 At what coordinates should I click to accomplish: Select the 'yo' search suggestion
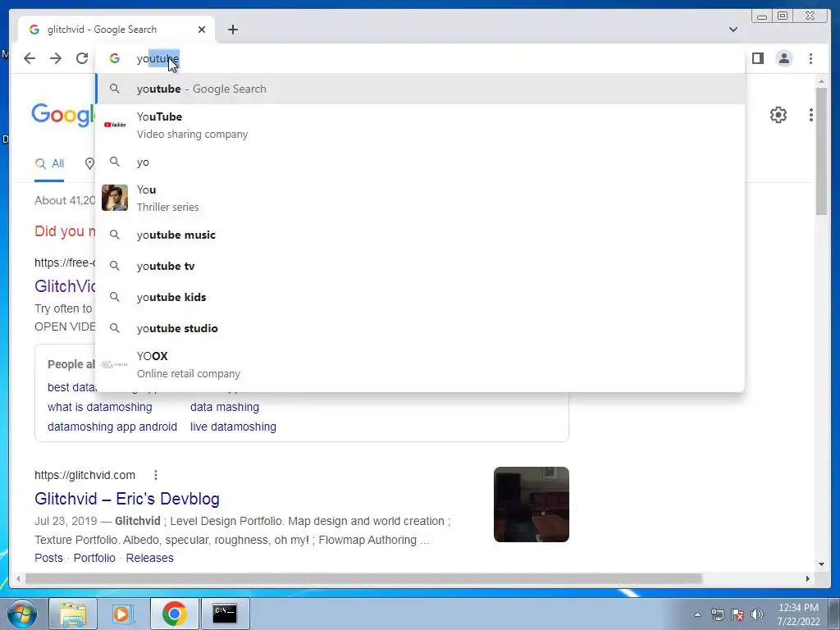420,162
